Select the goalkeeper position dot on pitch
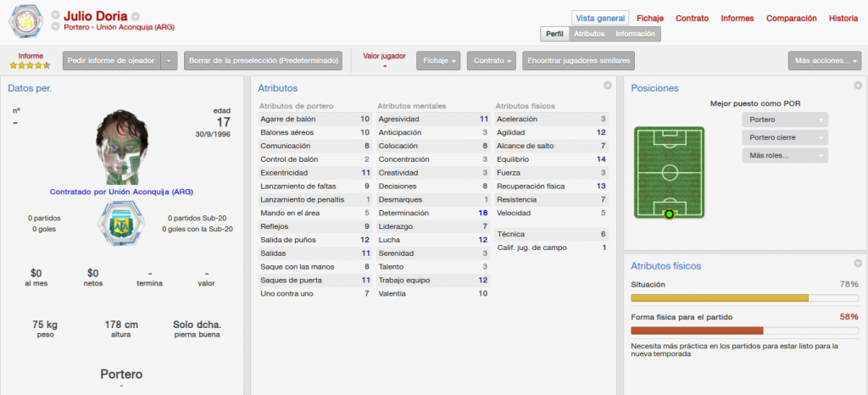The height and width of the screenshot is (395, 868). [x=669, y=214]
